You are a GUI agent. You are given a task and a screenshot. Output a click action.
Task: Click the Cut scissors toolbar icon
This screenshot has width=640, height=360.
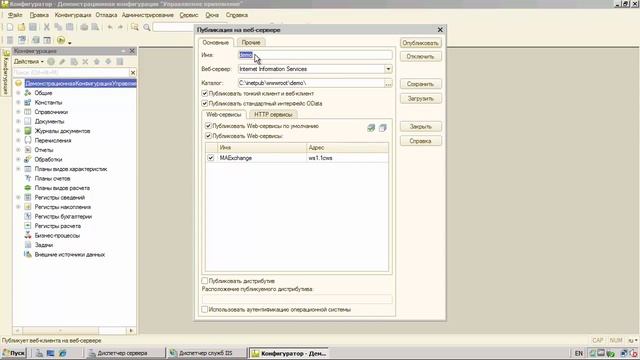[x=47, y=27]
